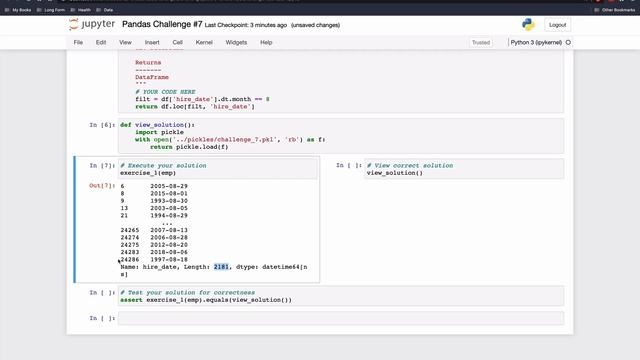Click the return pickle.load(f) line
640x360 pixels.
pos(189,147)
